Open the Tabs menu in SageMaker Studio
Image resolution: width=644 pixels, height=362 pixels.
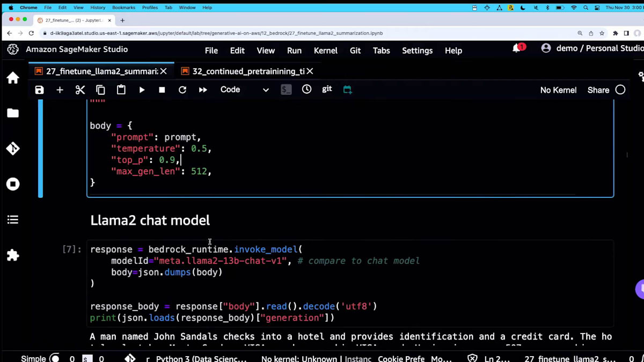(382, 50)
